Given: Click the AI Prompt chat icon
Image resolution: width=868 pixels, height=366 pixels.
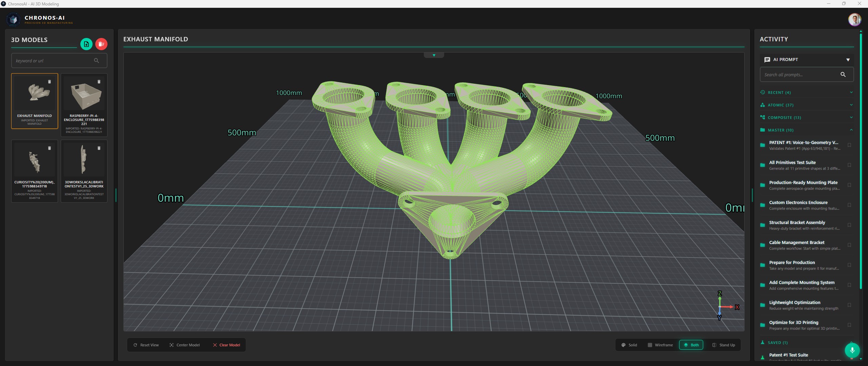Looking at the screenshot, I should [767, 60].
